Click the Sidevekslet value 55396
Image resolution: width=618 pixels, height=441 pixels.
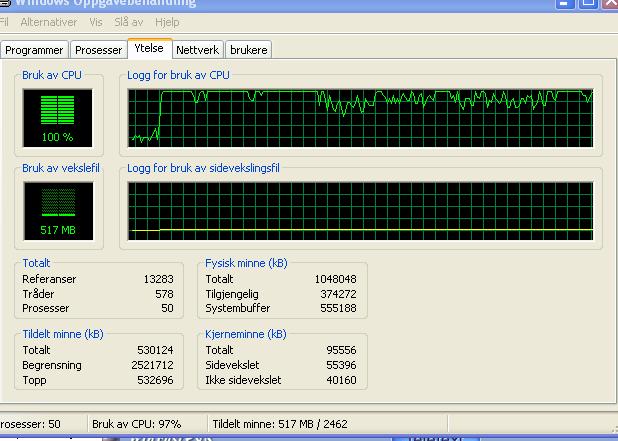(x=341, y=365)
